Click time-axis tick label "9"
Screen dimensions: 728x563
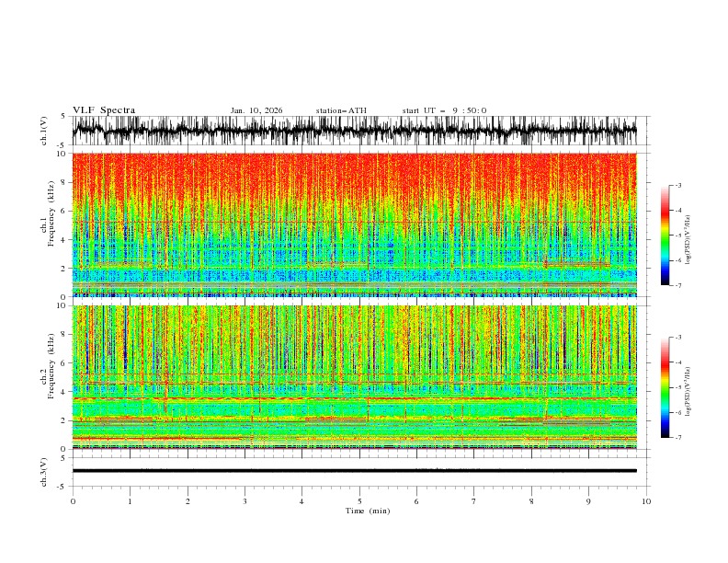click(588, 501)
